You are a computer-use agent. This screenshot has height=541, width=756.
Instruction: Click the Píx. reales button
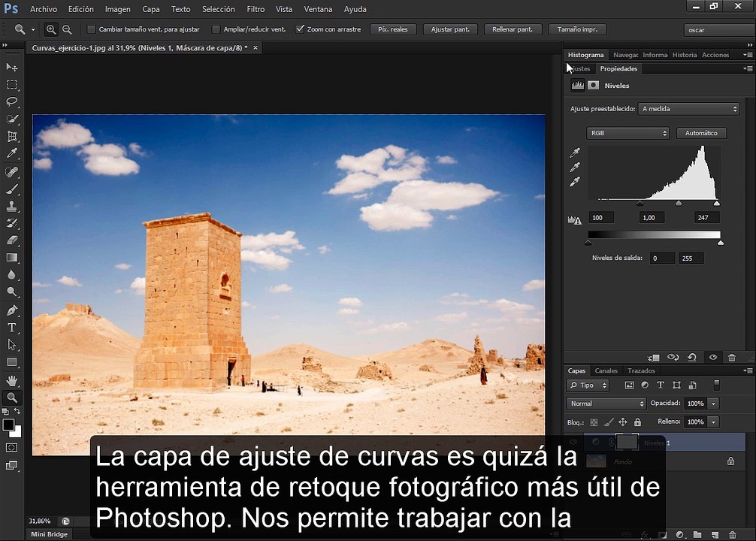click(x=393, y=29)
